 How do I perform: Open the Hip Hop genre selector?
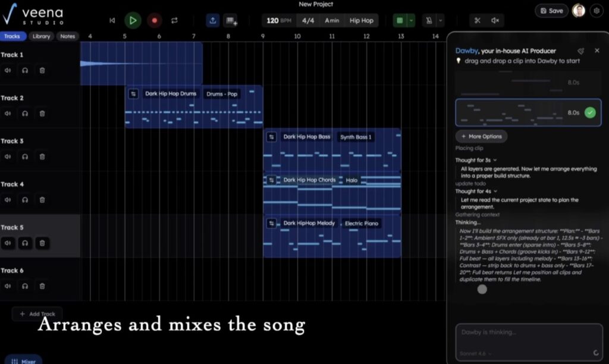pyautogui.click(x=361, y=20)
